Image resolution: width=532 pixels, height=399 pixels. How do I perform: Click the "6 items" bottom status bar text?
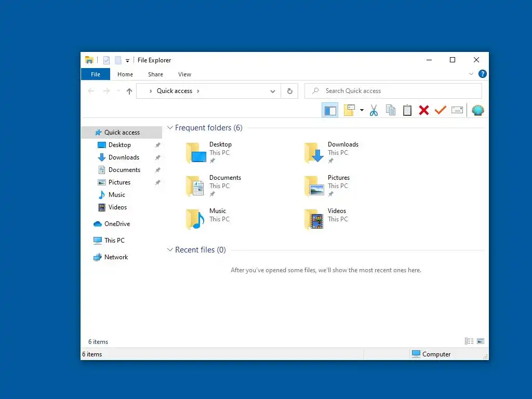(92, 354)
